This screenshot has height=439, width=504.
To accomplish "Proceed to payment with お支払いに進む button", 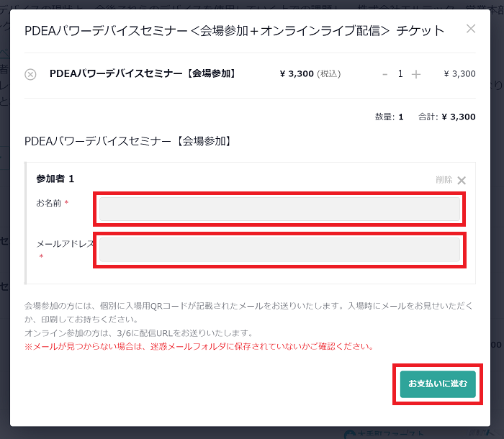I will coord(438,384).
